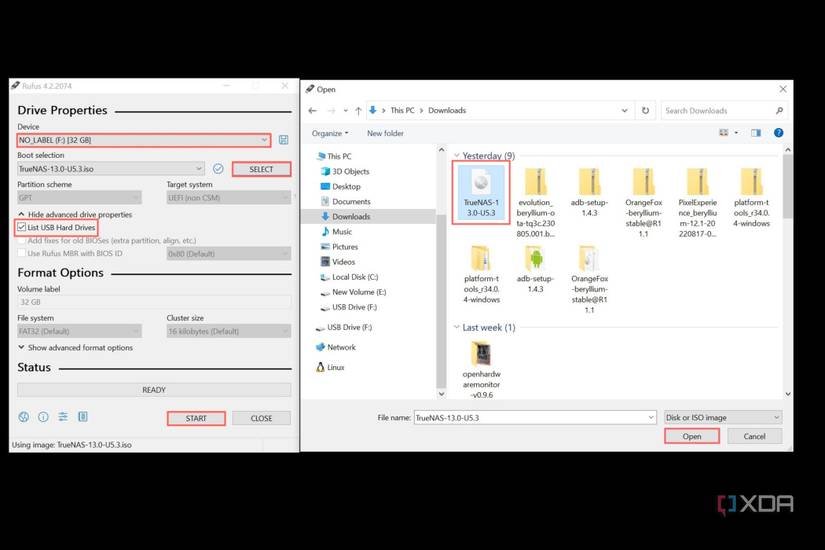Screen dimensions: 825x550
Task: Click the START button in Rufus
Action: coord(196,418)
